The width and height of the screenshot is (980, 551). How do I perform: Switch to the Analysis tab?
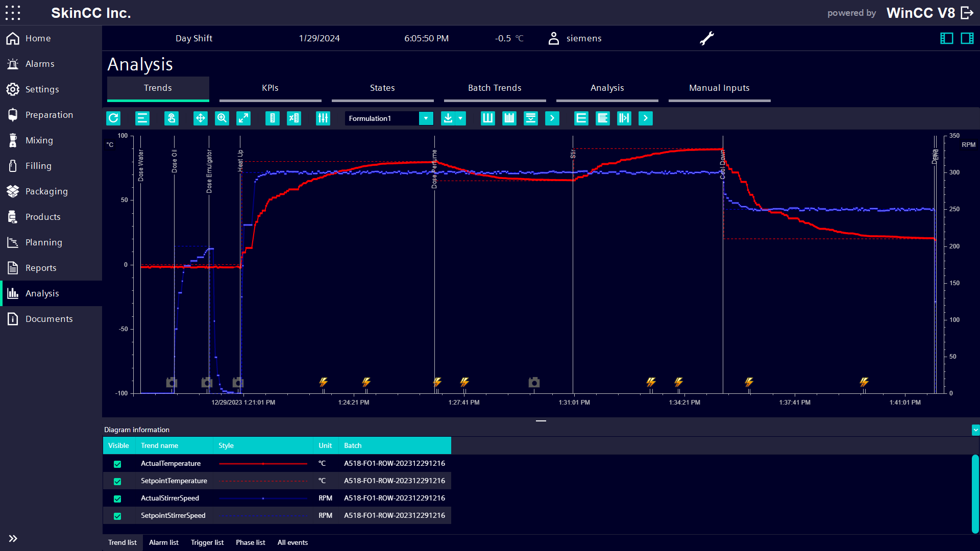(607, 89)
